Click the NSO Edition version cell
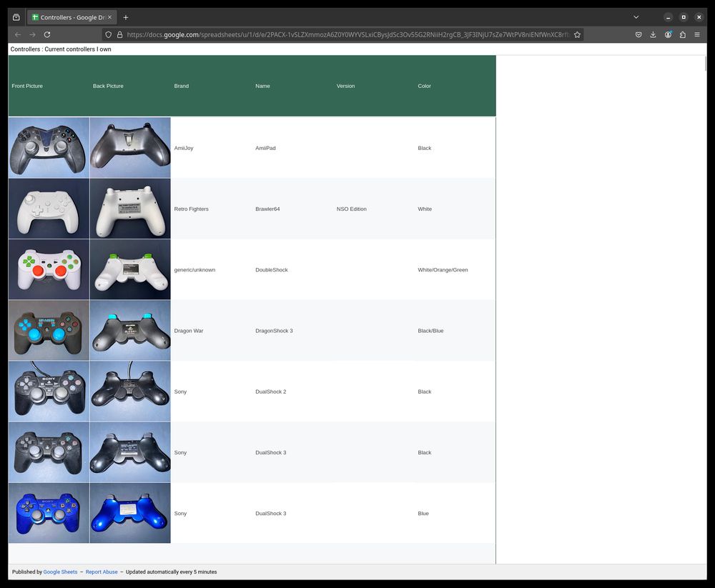Screen dimensions: 715x588 click(375, 209)
